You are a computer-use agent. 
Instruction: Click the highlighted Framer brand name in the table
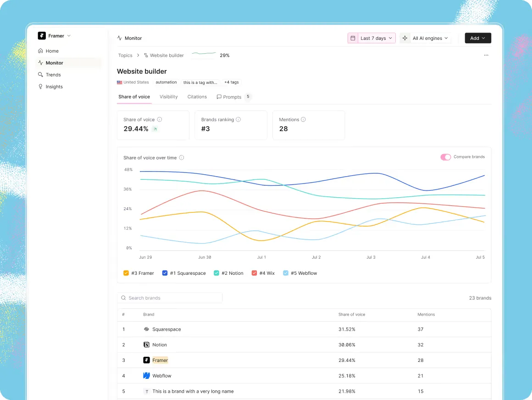pyautogui.click(x=160, y=360)
